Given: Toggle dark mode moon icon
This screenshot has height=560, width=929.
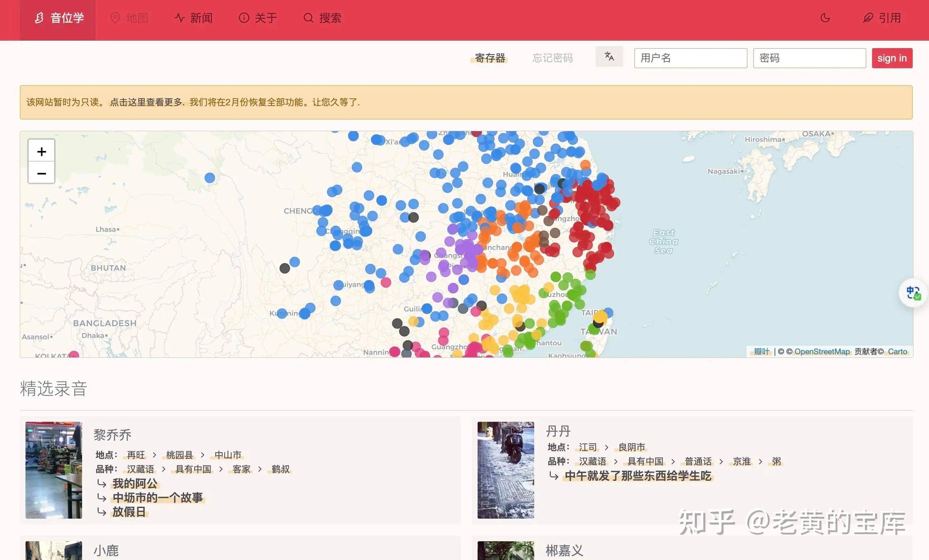Looking at the screenshot, I should [825, 18].
